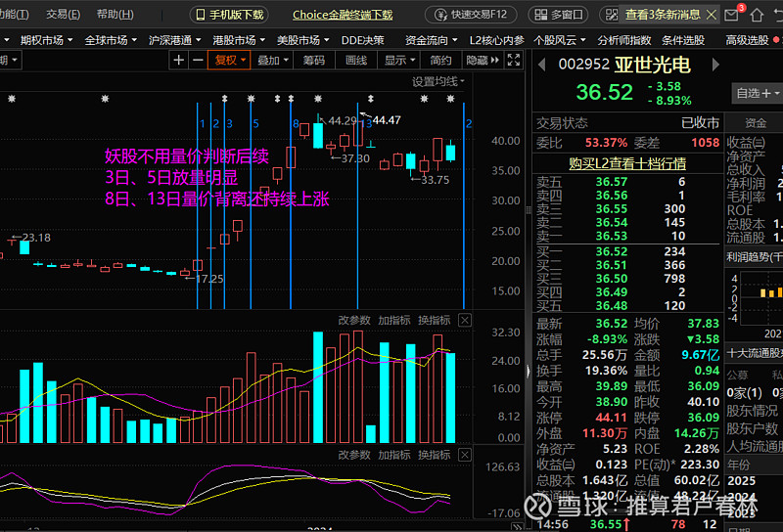Open the mail envelope notification icon

point(731,15)
